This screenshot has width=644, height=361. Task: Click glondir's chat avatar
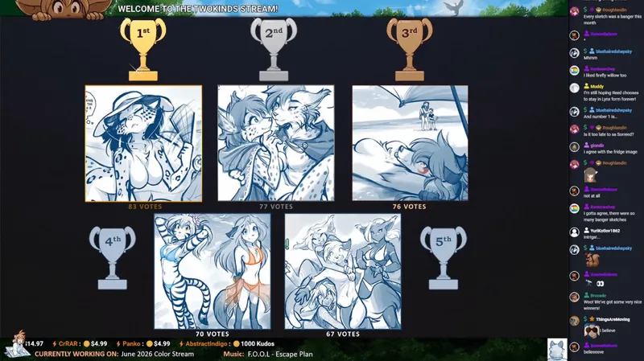pos(574,146)
